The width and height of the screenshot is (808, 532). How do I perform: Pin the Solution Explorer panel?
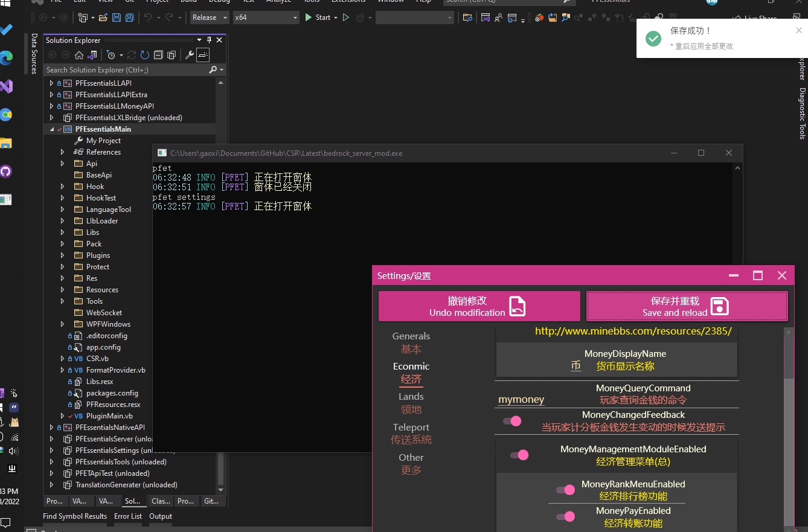pos(209,40)
